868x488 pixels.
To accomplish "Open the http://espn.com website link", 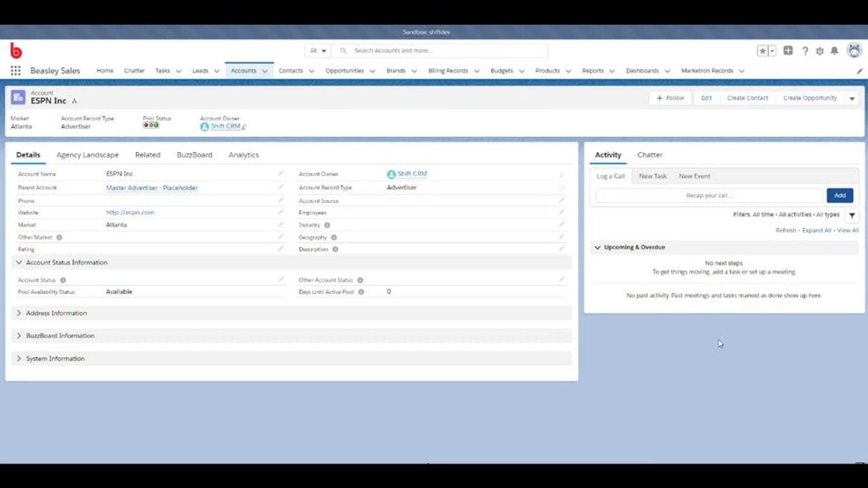I will point(130,213).
